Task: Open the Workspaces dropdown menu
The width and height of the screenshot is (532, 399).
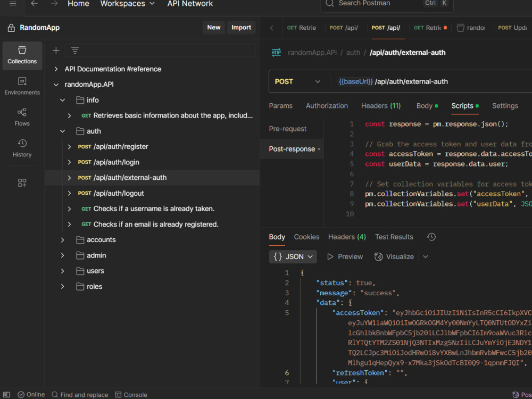Action: pos(128,4)
